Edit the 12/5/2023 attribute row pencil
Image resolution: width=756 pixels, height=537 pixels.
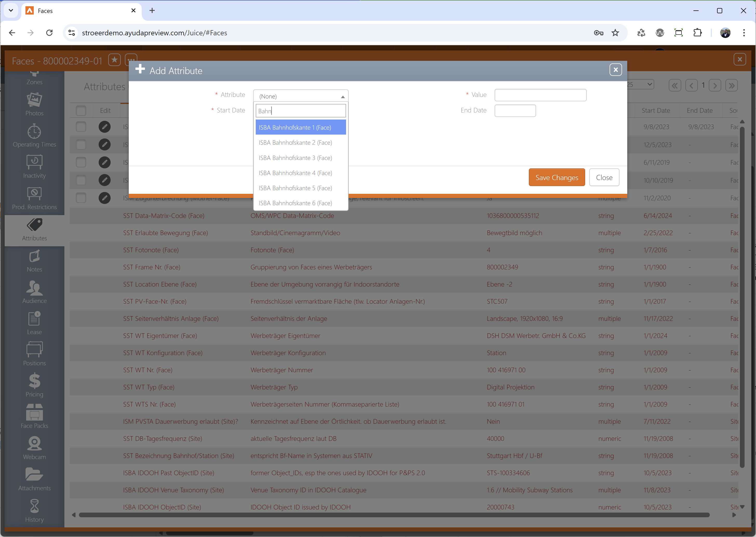[x=104, y=144]
